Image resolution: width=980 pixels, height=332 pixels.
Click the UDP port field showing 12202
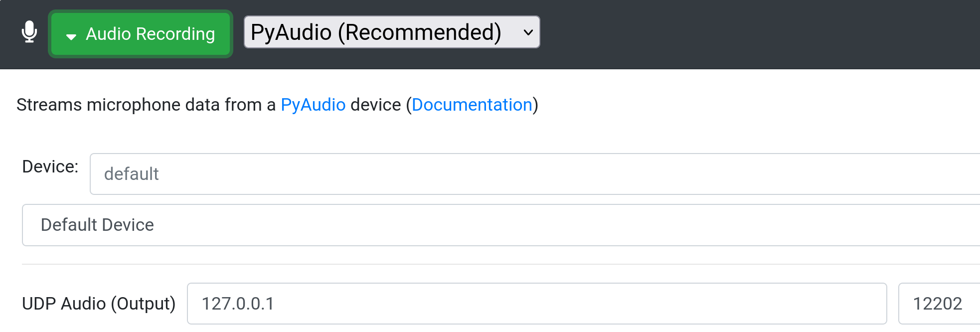tap(937, 303)
